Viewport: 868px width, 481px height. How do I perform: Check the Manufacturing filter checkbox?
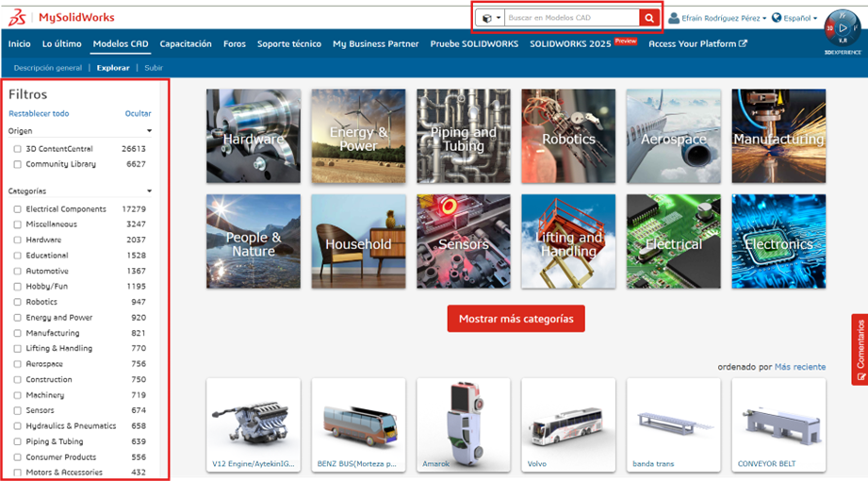18,333
